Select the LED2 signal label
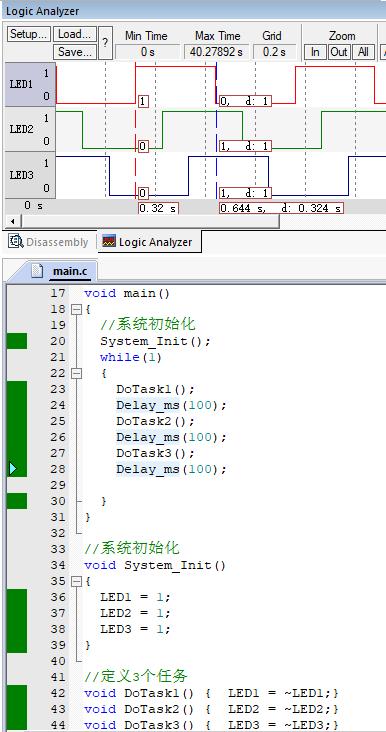 pyautogui.click(x=30, y=129)
